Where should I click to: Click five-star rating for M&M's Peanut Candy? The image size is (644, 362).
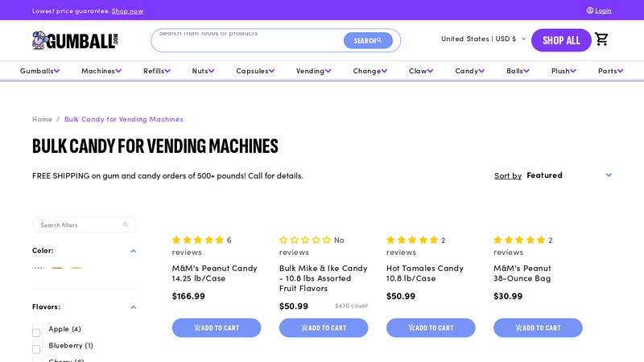(197, 240)
